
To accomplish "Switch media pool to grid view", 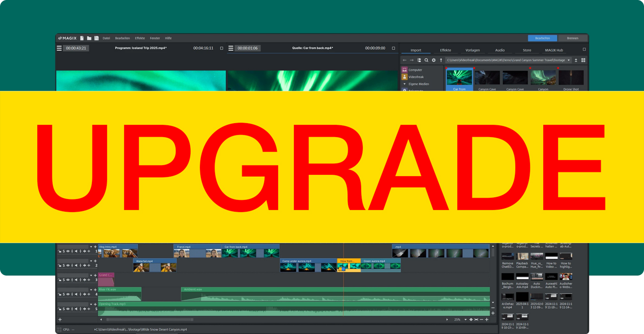I will [x=583, y=60].
